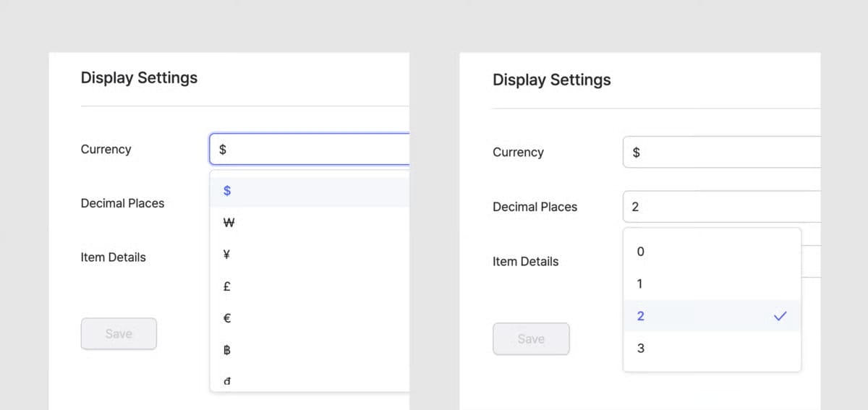
Task: Open the Decimal Places combo box showing 2
Action: (x=722, y=207)
